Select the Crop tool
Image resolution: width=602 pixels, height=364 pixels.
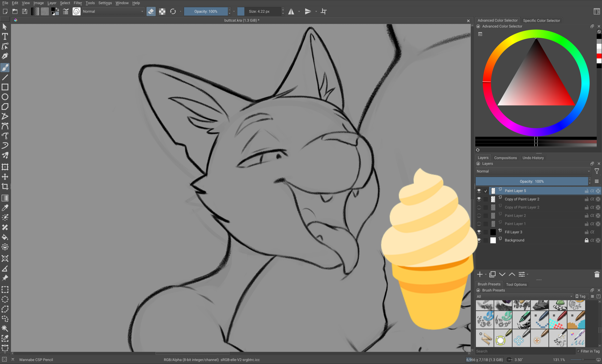pyautogui.click(x=5, y=186)
